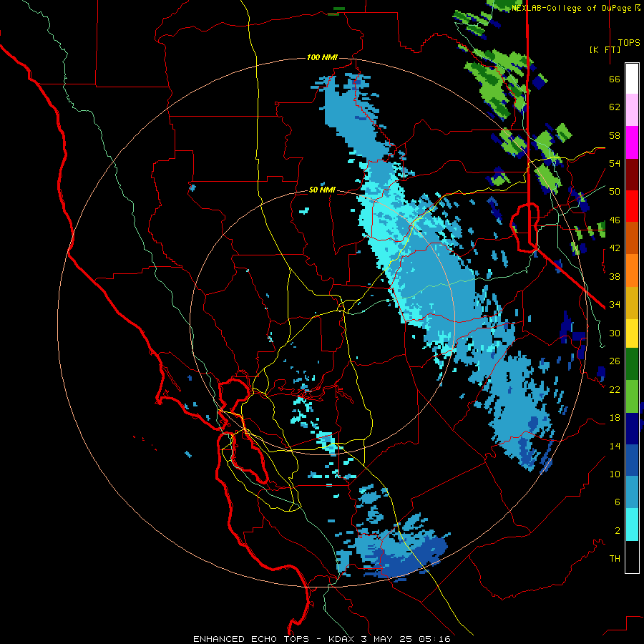The image size is (644, 644).
Task: Click the legend value "10"
Action: [615, 474]
